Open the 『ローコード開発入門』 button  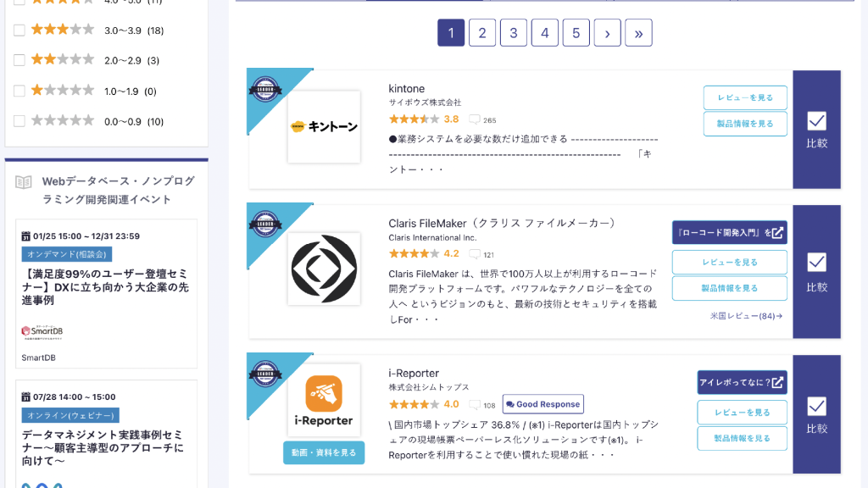(x=730, y=233)
